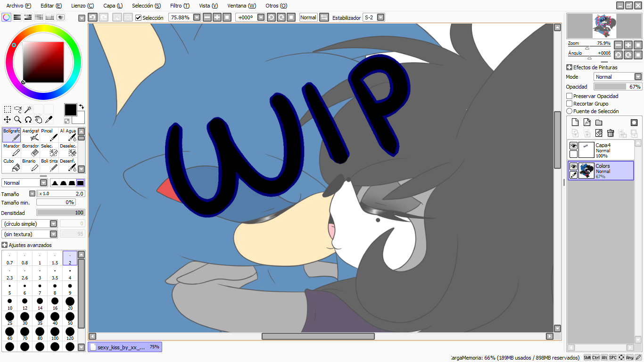Image resolution: width=644 pixels, height=362 pixels.
Task: Select the Marador marker tool
Action: click(11, 150)
